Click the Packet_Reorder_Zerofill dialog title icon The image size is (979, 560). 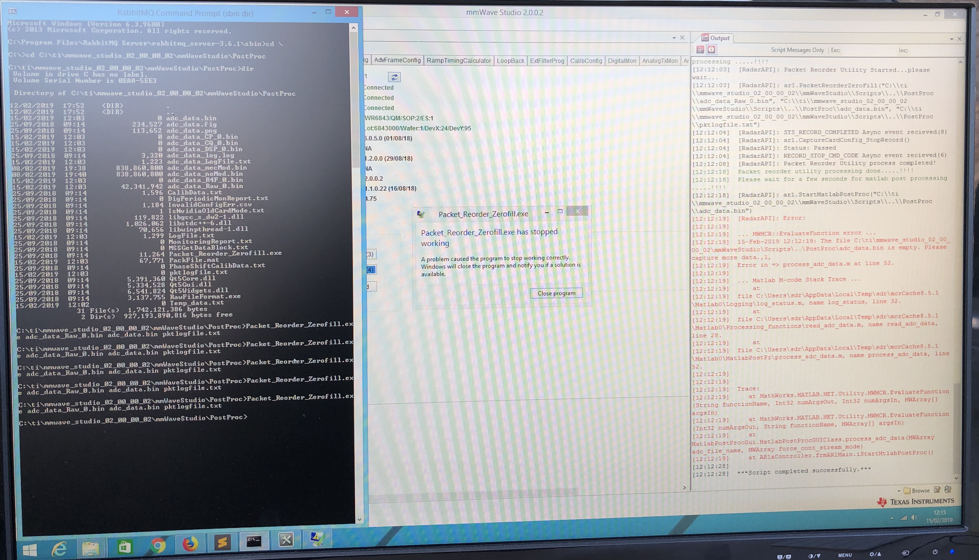(x=421, y=214)
